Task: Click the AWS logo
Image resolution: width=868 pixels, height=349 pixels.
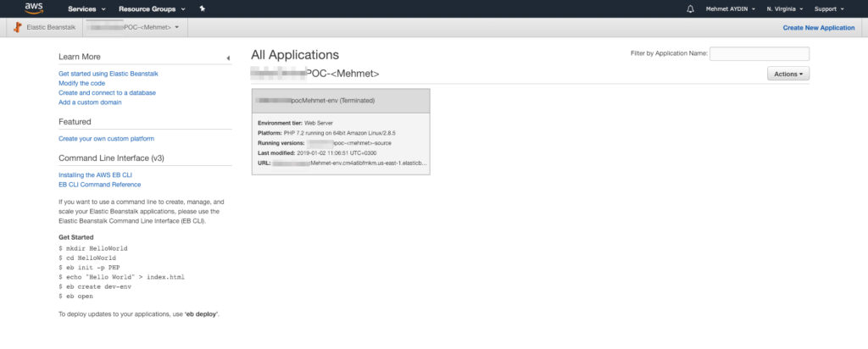Action: (34, 8)
